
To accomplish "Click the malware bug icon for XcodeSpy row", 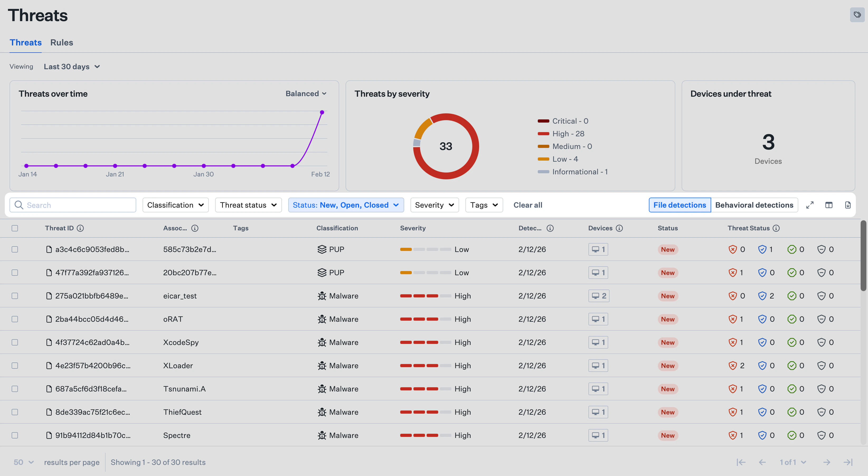I will tap(322, 342).
